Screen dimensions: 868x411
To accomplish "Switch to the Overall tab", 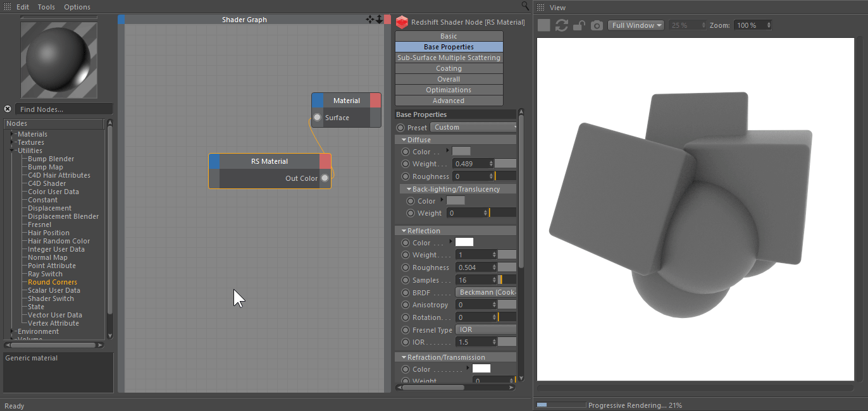I will (x=449, y=79).
